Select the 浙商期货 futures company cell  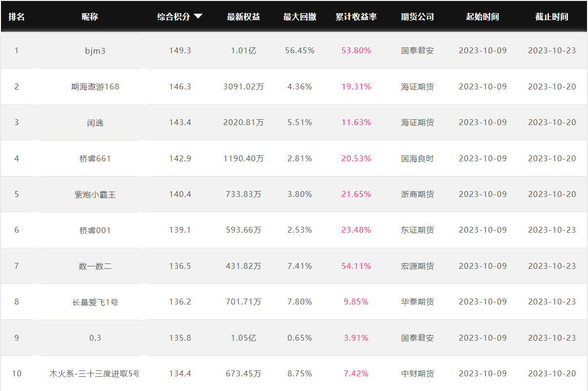(x=418, y=194)
